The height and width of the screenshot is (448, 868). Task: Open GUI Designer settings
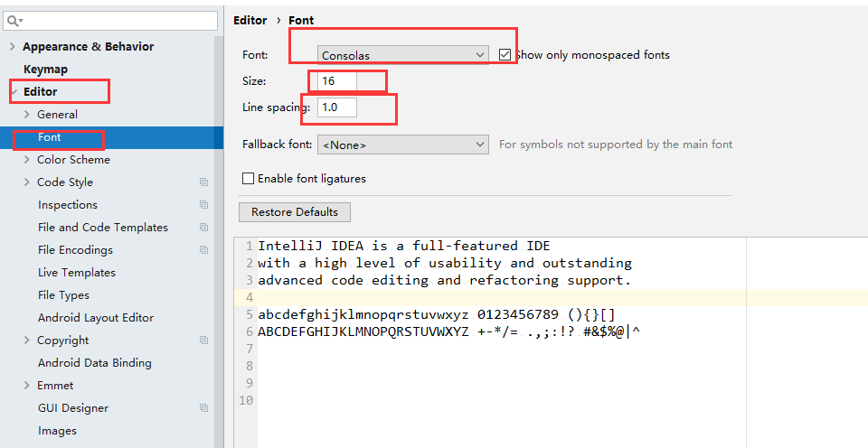pos(73,408)
